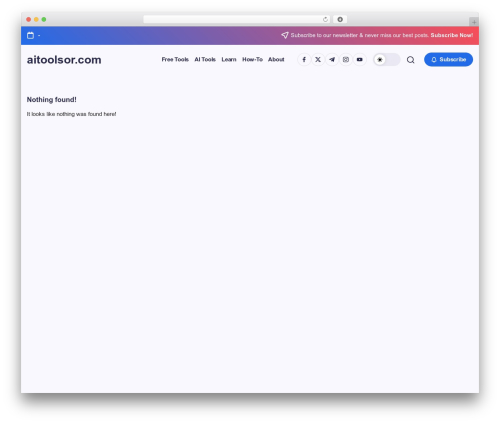Go to the Learn menu item

tap(229, 60)
